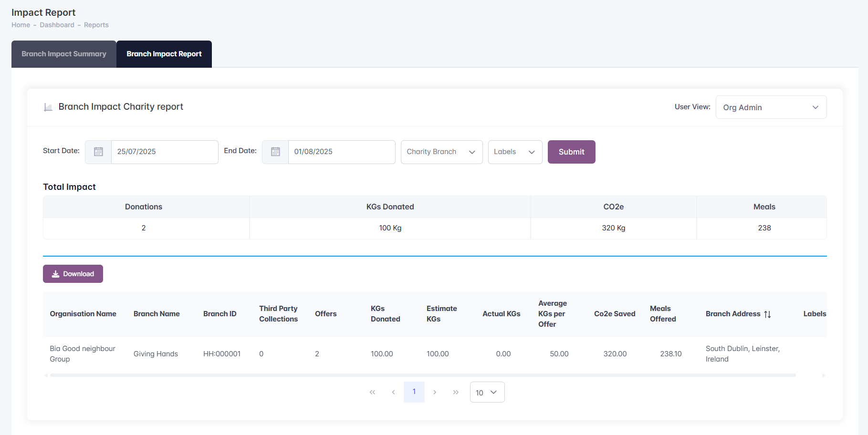Expand the Charity Branch dropdown
The image size is (868, 435).
coord(441,152)
